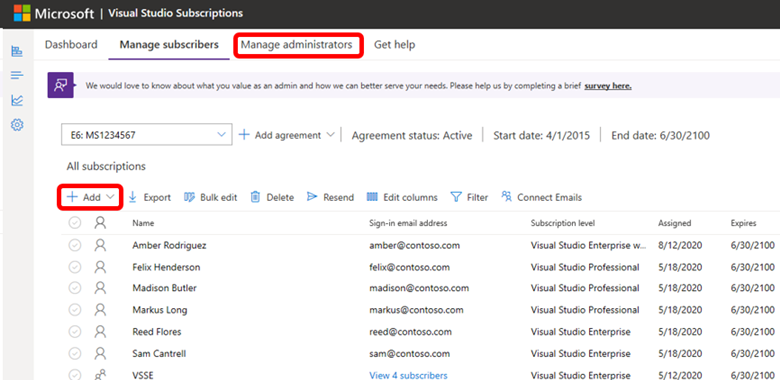Switch to the Dashboard tab

(71, 45)
